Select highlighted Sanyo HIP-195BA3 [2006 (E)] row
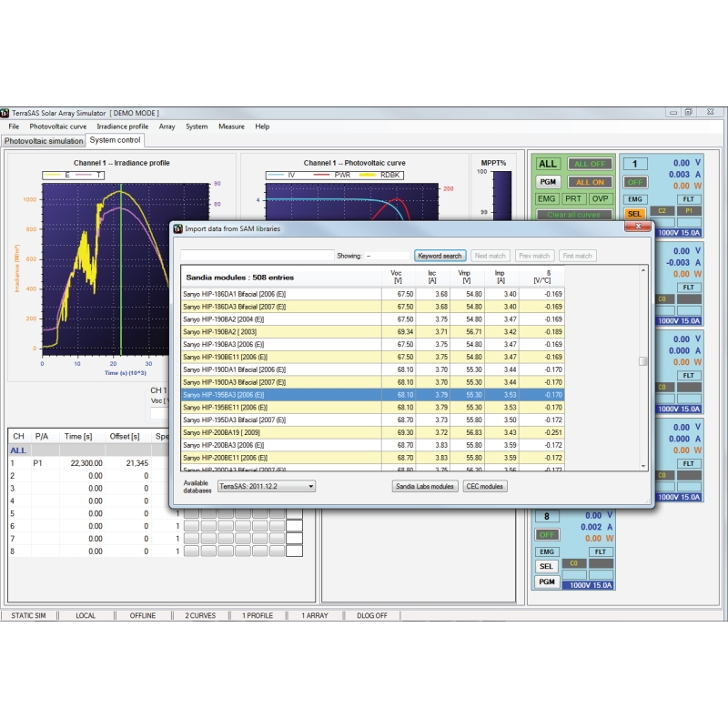 click(372, 395)
